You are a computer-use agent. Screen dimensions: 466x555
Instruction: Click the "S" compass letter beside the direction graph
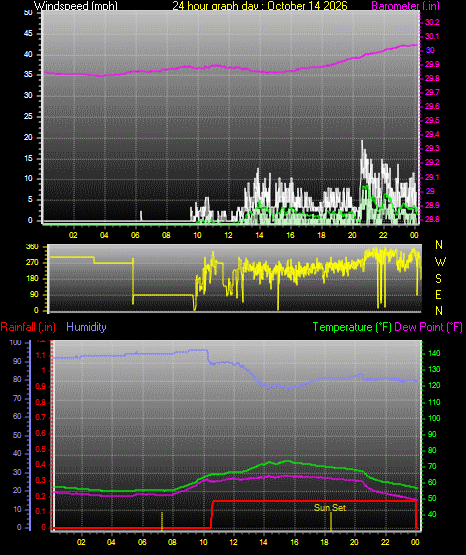[438, 279]
